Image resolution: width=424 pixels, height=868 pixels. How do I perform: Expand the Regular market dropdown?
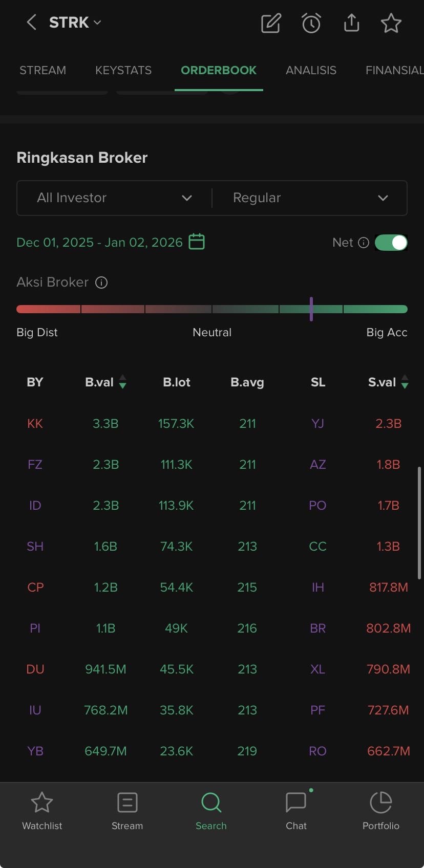coord(310,198)
